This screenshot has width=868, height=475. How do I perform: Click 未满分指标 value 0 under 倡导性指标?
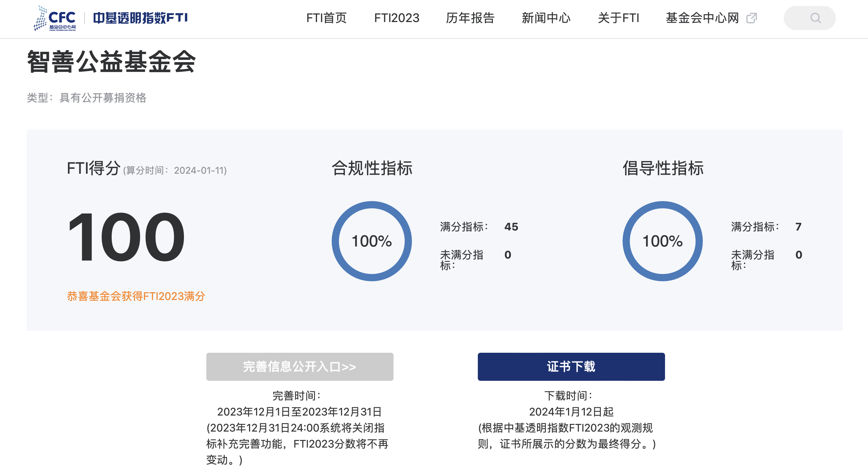(x=798, y=255)
